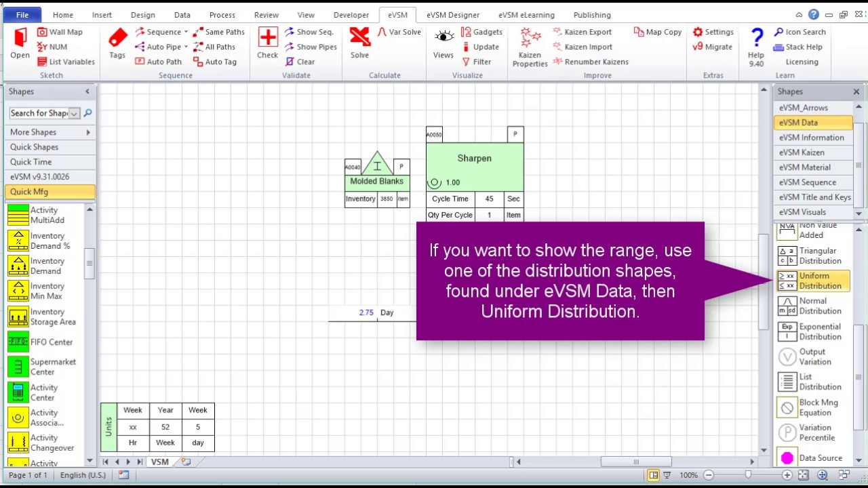The image size is (868, 488).
Task: Click the Open icon in Sketch group
Action: pos(20,44)
